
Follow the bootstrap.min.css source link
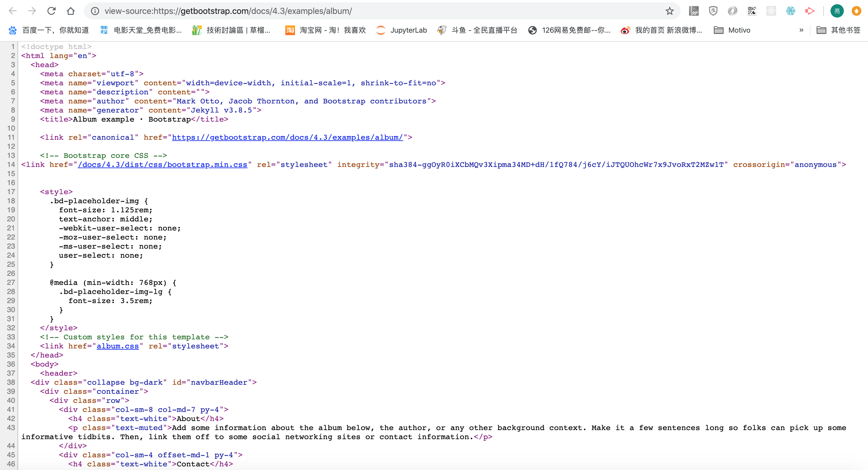pyautogui.click(x=162, y=165)
